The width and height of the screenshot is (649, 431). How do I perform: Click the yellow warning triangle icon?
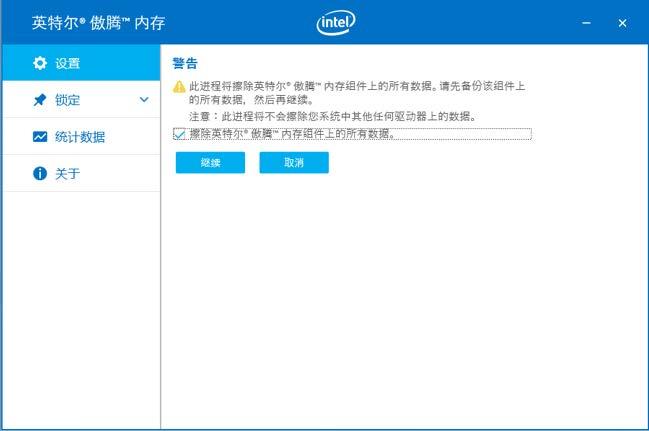pos(179,87)
